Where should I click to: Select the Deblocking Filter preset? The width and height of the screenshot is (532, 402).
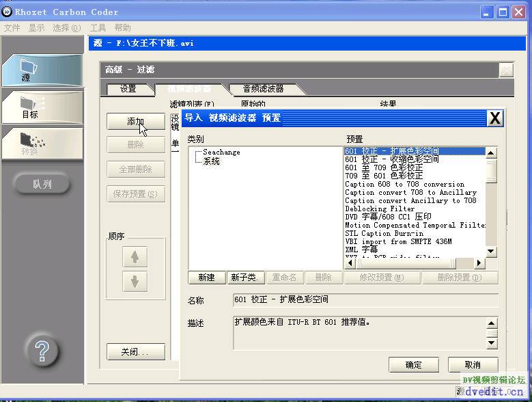click(x=415, y=209)
